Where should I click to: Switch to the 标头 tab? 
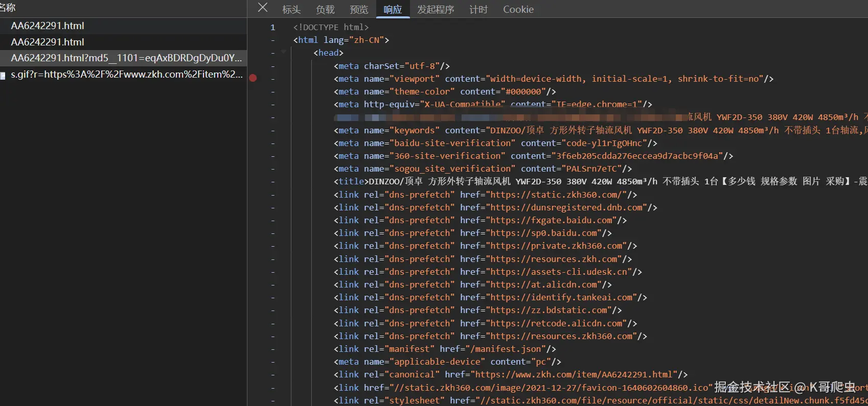[291, 9]
